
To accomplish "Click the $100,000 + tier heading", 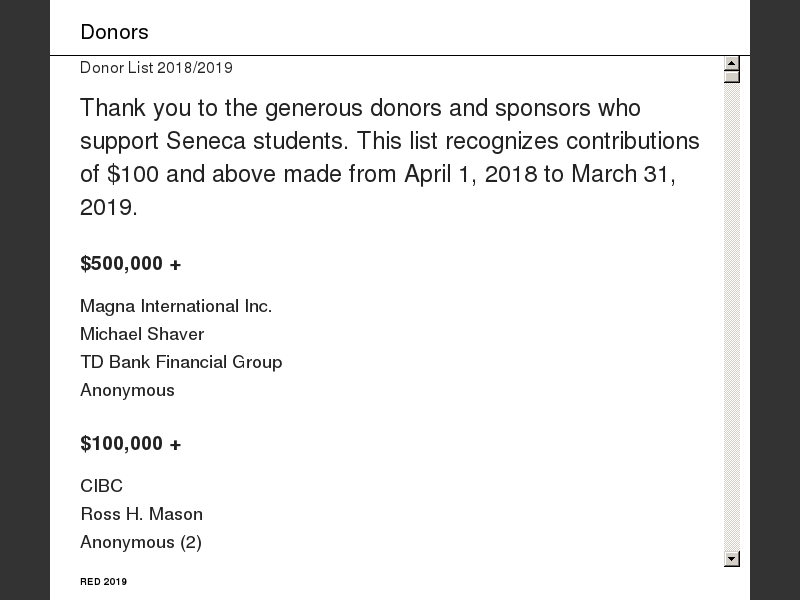I will point(131,444).
